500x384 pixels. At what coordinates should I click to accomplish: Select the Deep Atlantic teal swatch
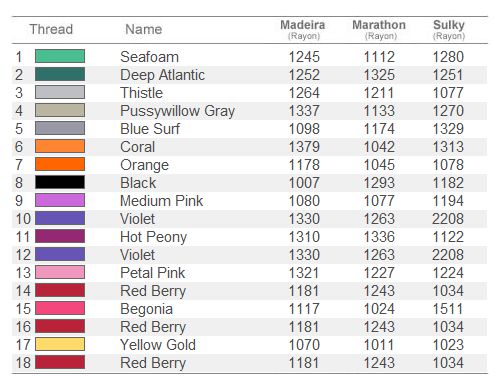click(60, 74)
